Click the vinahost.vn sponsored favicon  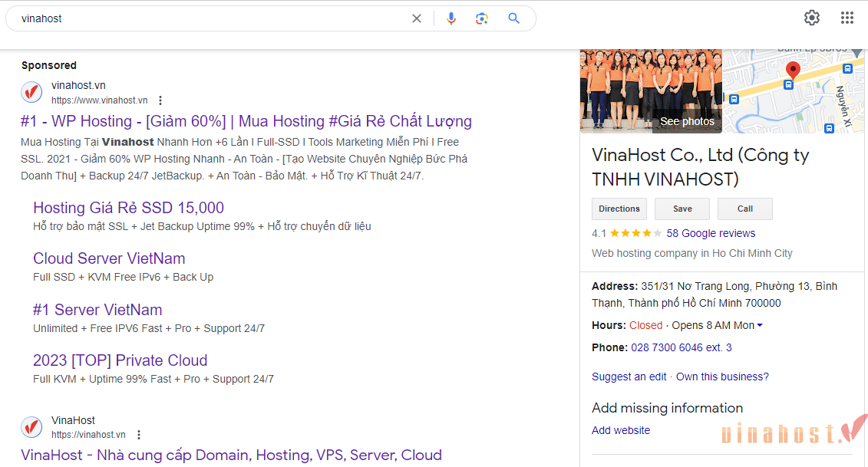(31, 92)
